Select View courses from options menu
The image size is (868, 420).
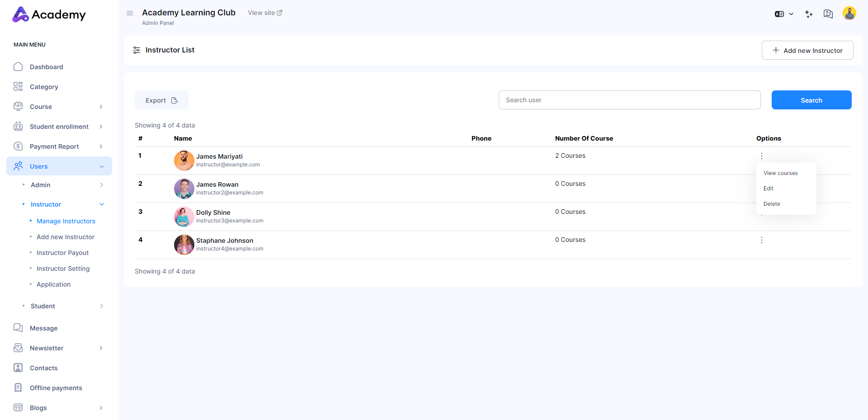point(780,173)
